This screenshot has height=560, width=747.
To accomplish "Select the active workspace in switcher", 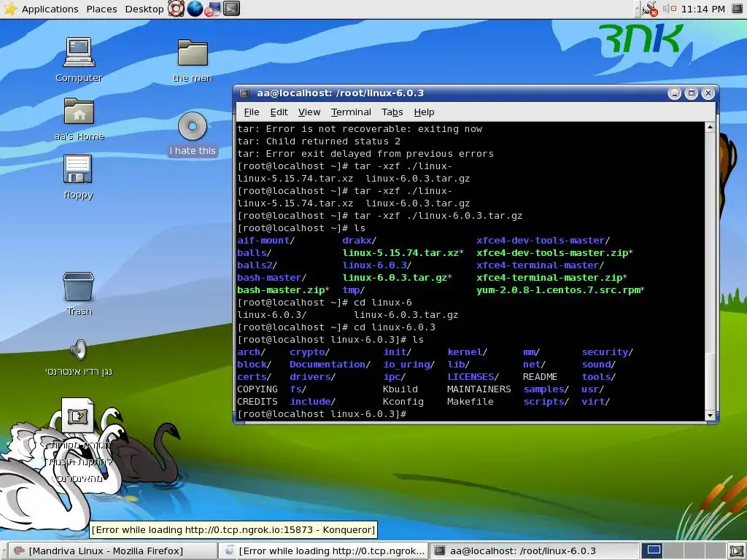I will click(x=654, y=551).
